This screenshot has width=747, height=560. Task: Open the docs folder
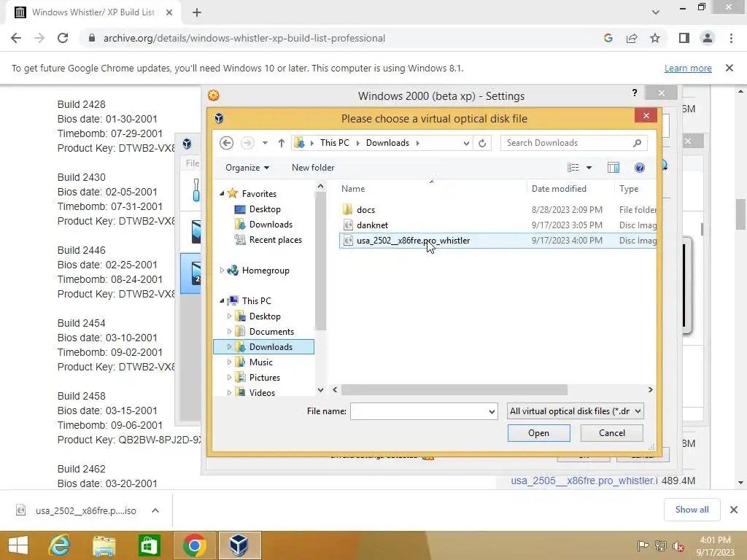(x=365, y=209)
